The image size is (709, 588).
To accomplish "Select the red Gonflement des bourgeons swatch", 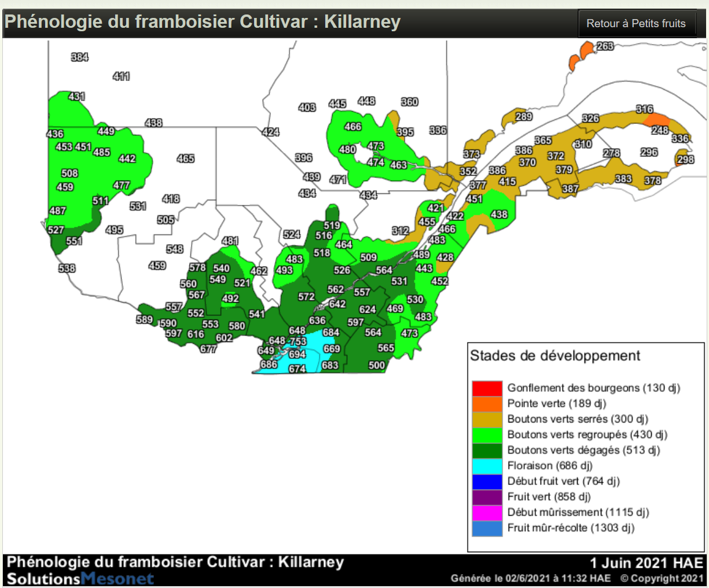I will [487, 388].
